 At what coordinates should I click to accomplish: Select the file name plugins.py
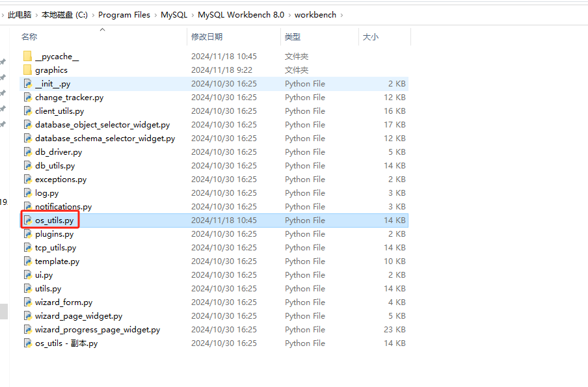[55, 234]
